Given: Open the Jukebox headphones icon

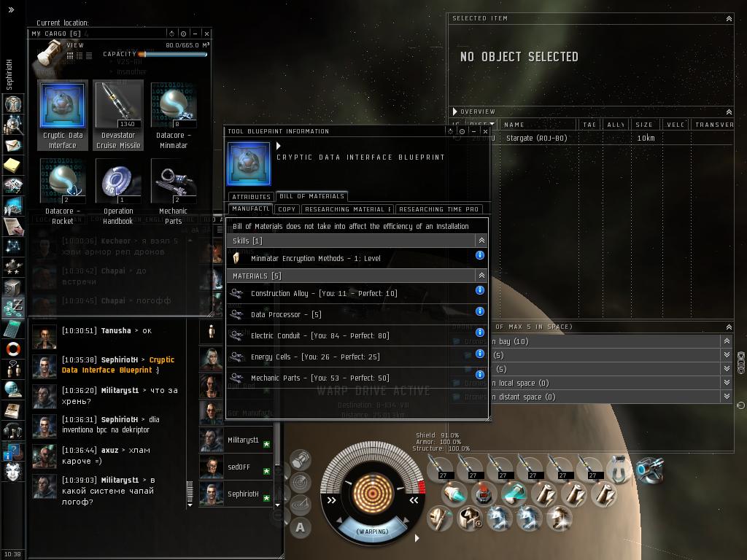Looking at the screenshot, I should 13,430.
